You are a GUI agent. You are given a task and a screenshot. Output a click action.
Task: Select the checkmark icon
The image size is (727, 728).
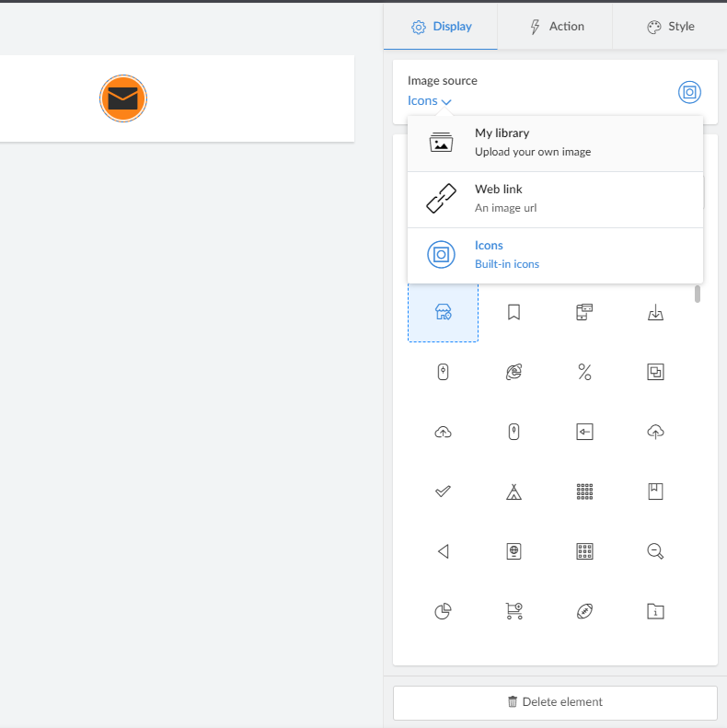point(443,491)
